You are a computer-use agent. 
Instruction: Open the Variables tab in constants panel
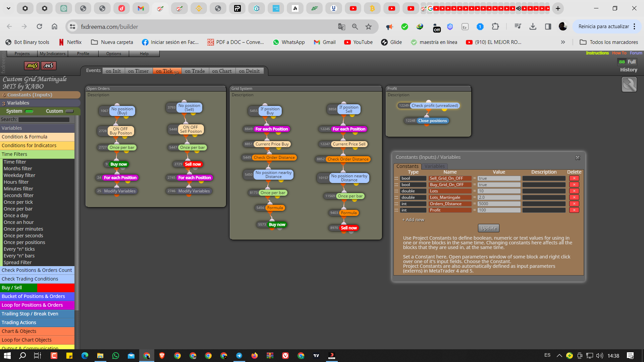tap(434, 166)
